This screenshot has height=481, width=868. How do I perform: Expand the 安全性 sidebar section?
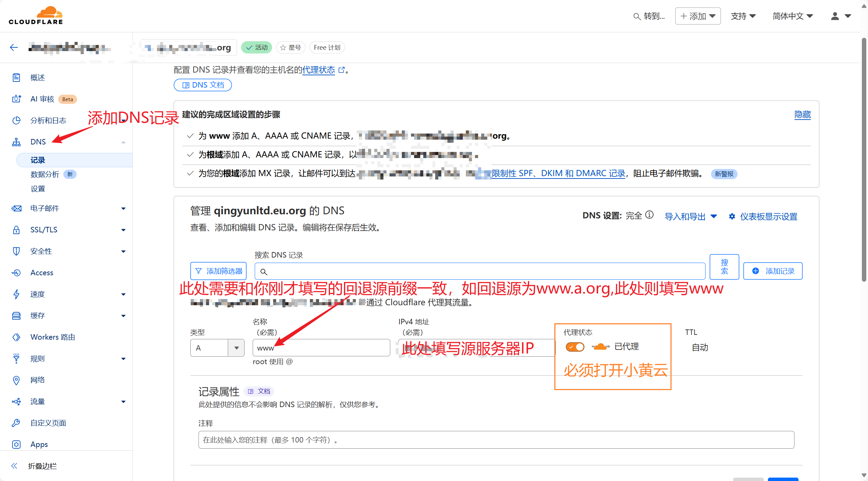(x=123, y=251)
